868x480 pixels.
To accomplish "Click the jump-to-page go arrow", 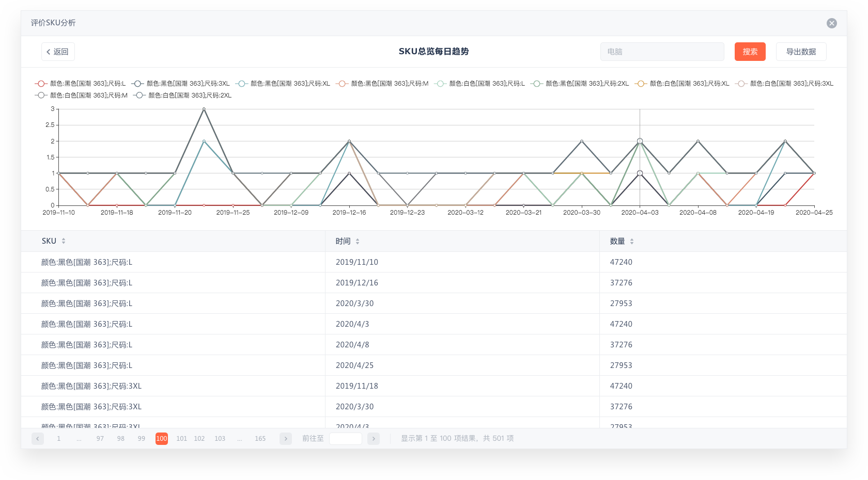I will (374, 439).
